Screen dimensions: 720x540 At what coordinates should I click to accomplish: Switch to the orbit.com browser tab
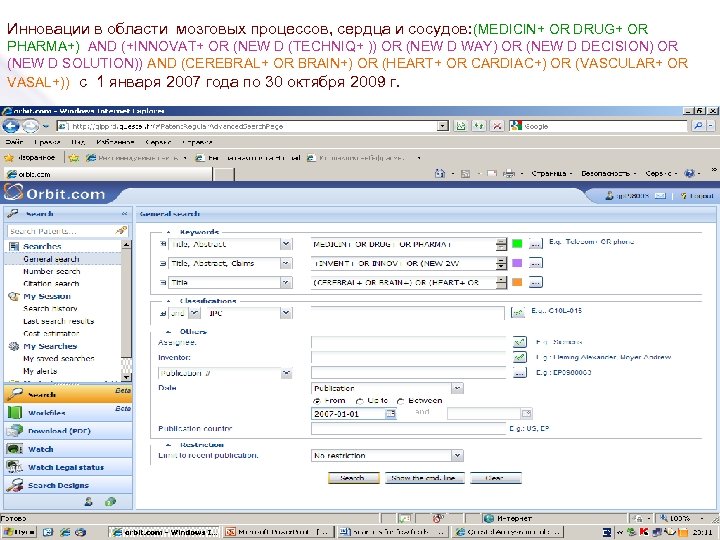coord(108,174)
